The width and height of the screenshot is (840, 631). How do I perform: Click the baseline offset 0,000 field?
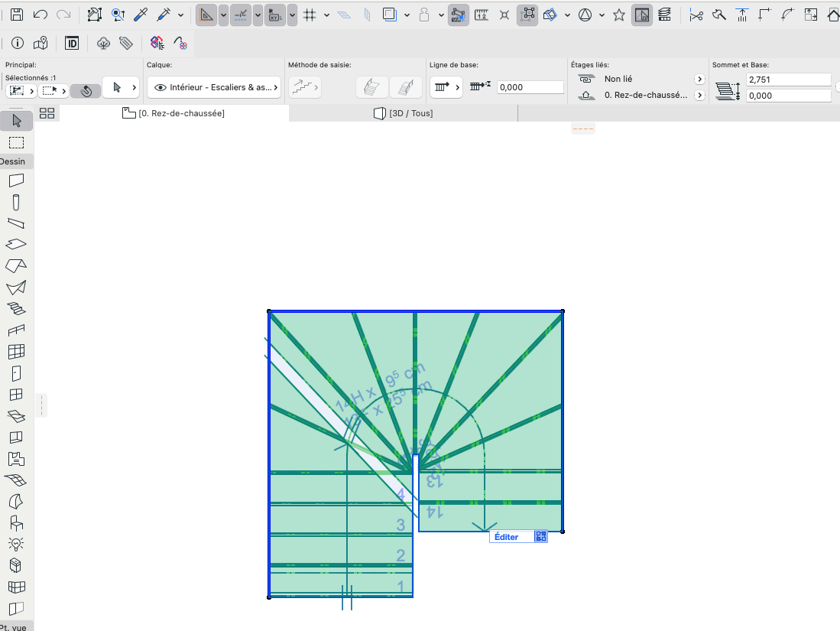530,87
